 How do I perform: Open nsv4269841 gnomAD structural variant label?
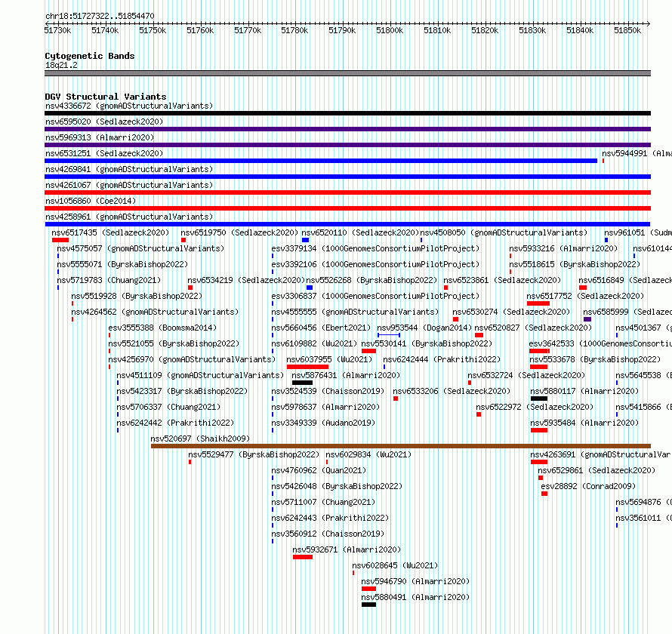click(x=129, y=169)
